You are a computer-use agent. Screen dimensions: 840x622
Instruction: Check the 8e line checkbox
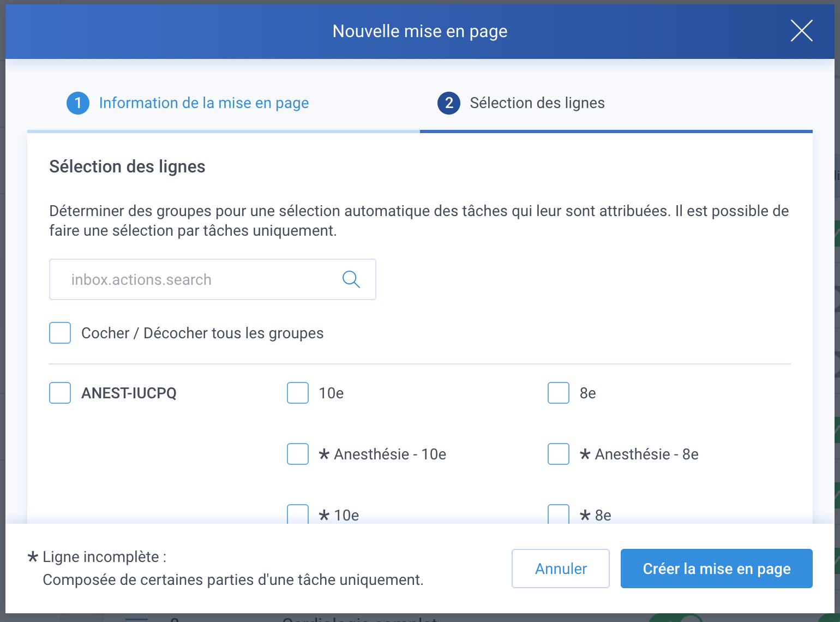559,393
